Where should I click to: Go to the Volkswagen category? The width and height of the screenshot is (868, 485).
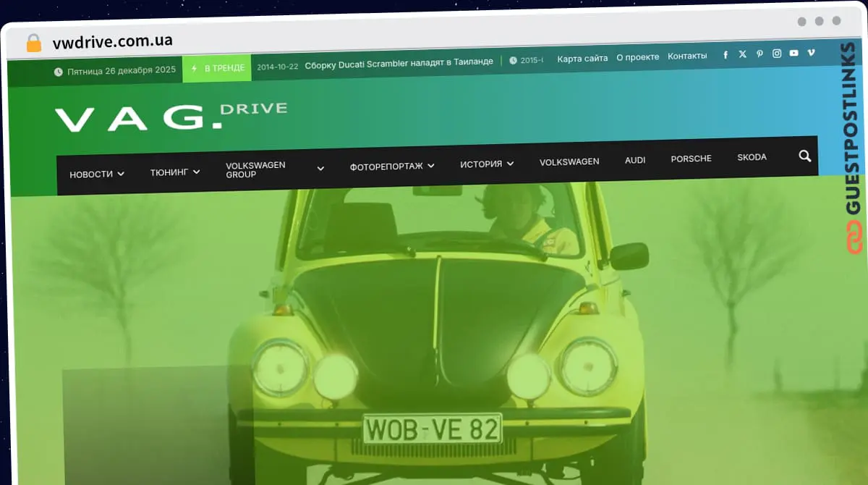pos(569,161)
